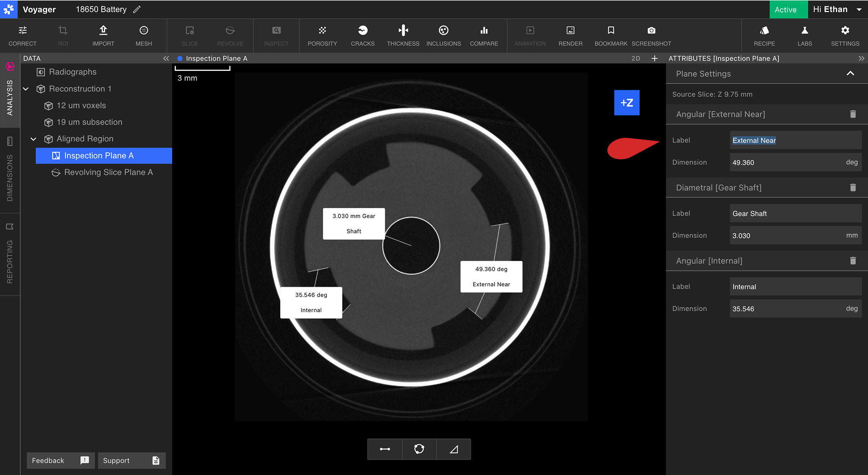Collapse the Plane Settings section

pyautogui.click(x=850, y=74)
